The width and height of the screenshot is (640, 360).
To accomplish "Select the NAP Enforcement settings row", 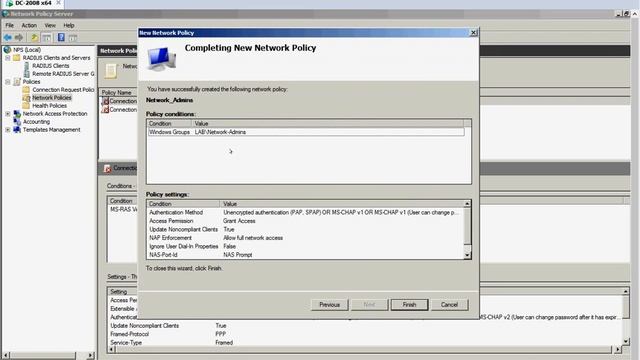I will click(x=305, y=238).
